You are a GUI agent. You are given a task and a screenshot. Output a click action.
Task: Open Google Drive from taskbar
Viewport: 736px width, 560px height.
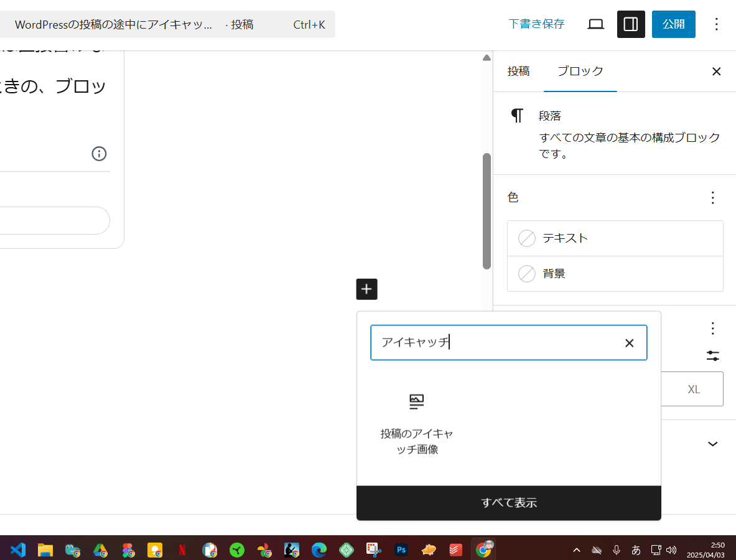coord(100,549)
